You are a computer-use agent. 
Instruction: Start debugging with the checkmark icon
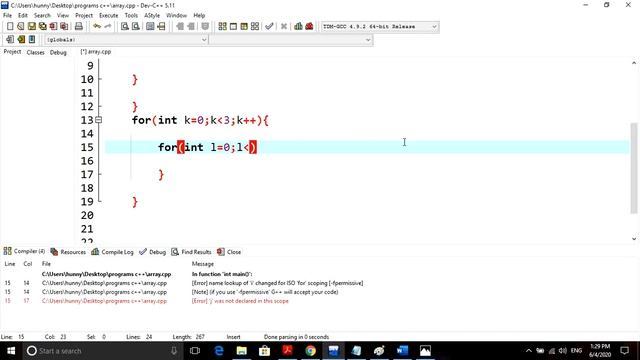(x=269, y=26)
